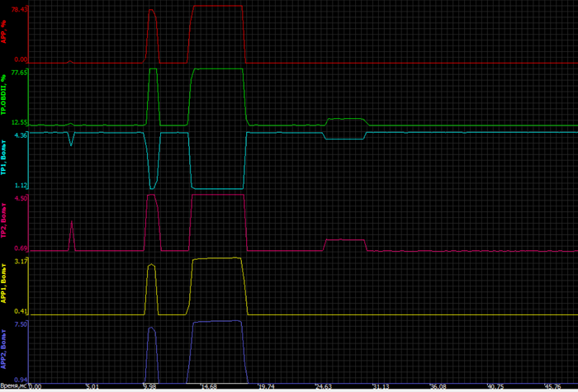This screenshot has width=578, height=392.
Task: Select the 0.41 value on APP1 axis
Action: (21, 311)
